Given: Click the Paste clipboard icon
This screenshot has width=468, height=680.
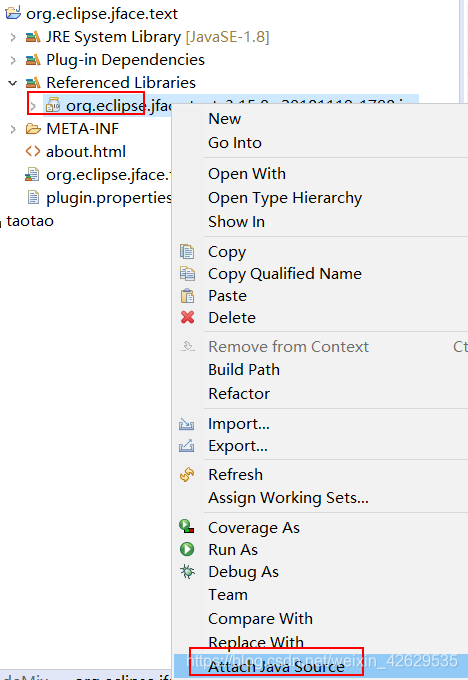Looking at the screenshot, I should [x=187, y=296].
